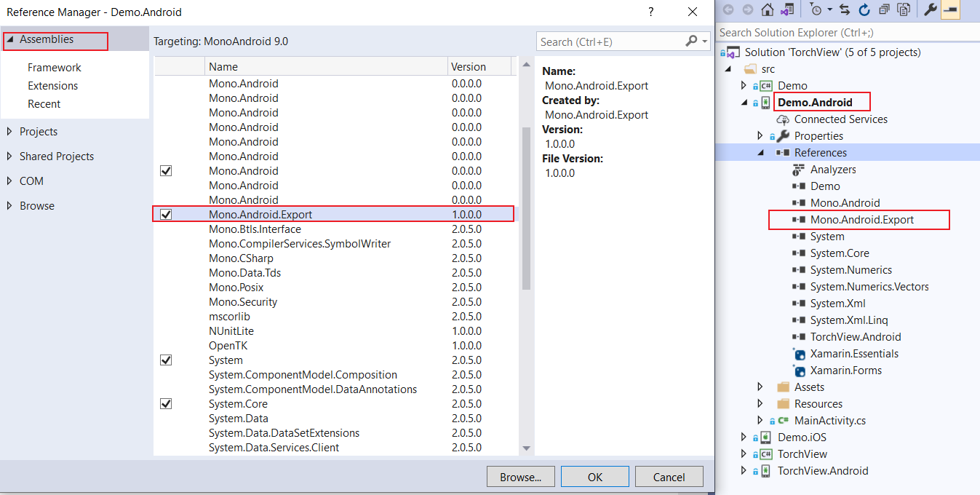Open the Browse category in left pane
980x495 pixels.
(37, 206)
